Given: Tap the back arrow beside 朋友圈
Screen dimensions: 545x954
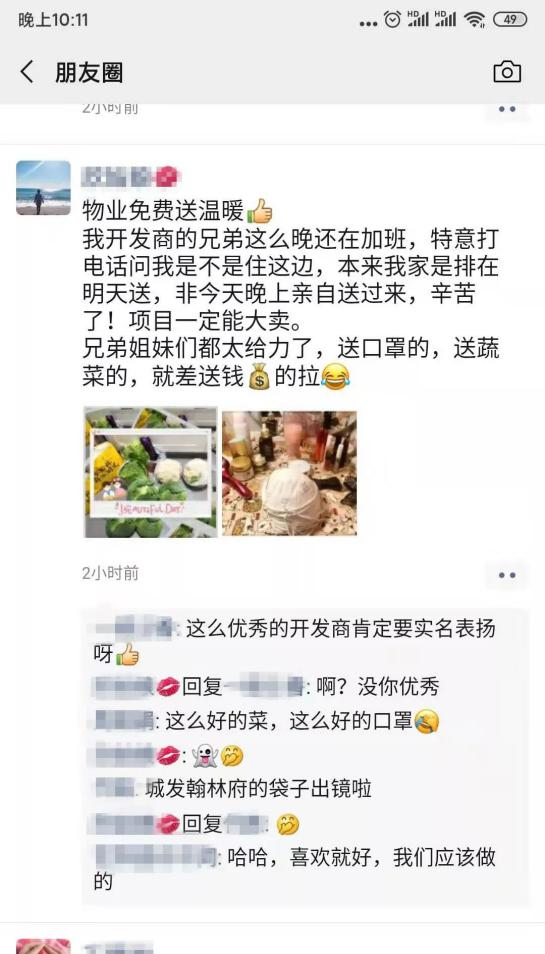Looking at the screenshot, I should (x=27, y=72).
